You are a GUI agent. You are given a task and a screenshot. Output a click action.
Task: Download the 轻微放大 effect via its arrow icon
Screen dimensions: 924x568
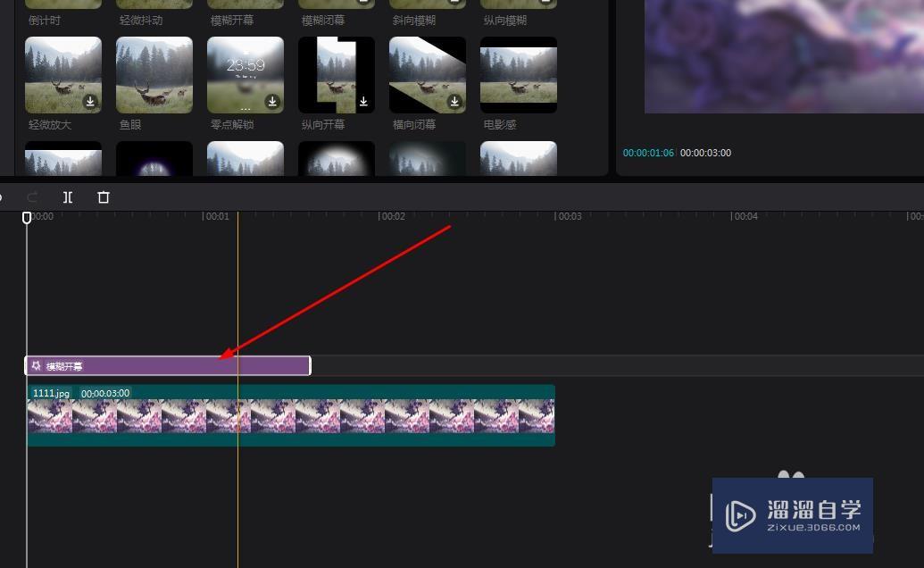coord(90,101)
